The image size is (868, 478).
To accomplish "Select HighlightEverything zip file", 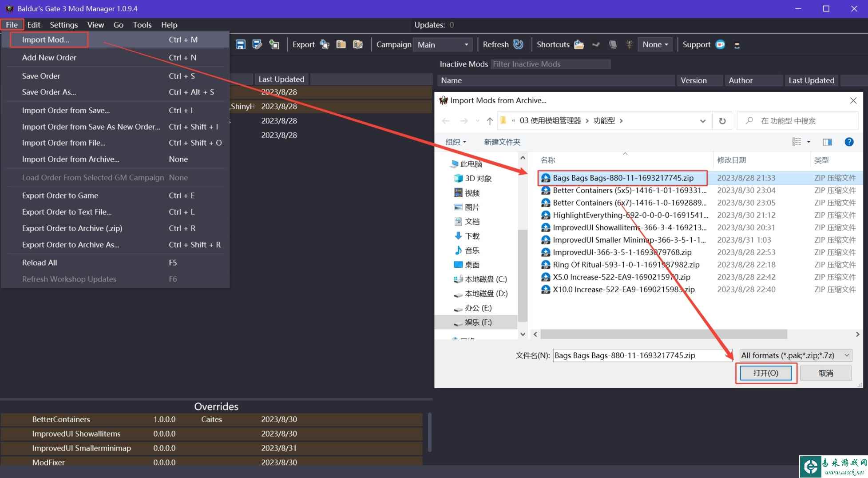I will pos(624,215).
